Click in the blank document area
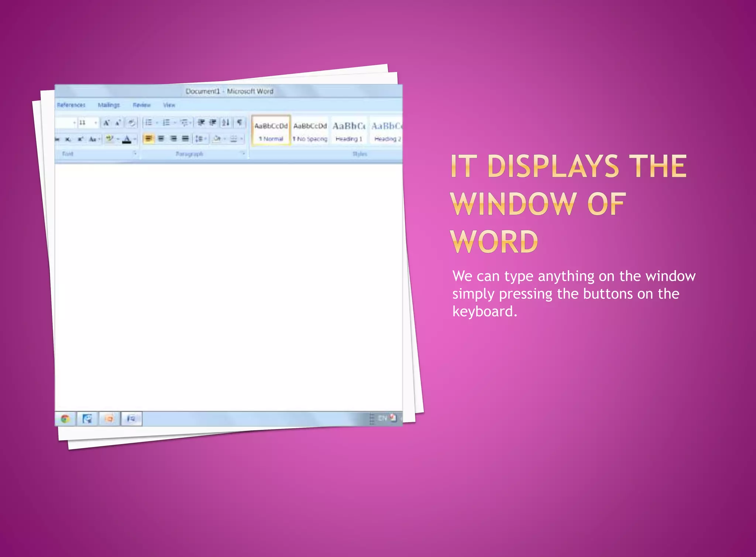The height and width of the screenshot is (557, 756). [228, 287]
